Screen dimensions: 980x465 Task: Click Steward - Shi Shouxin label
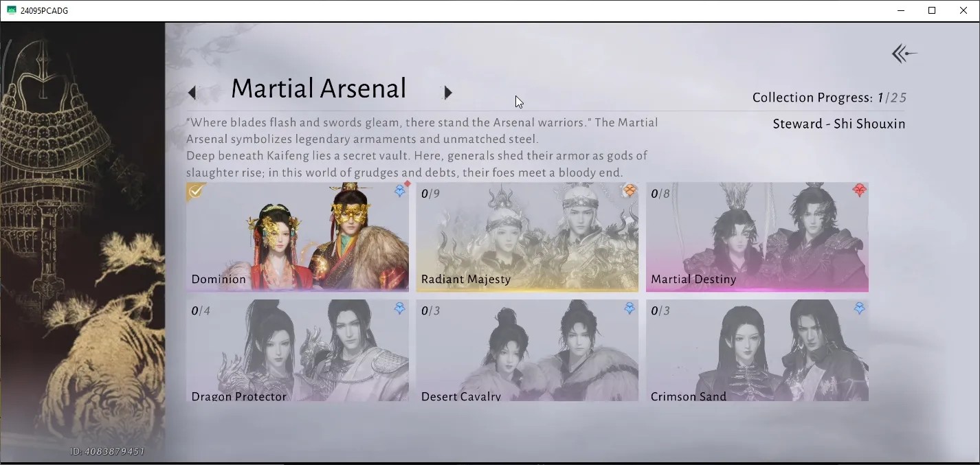pos(838,124)
